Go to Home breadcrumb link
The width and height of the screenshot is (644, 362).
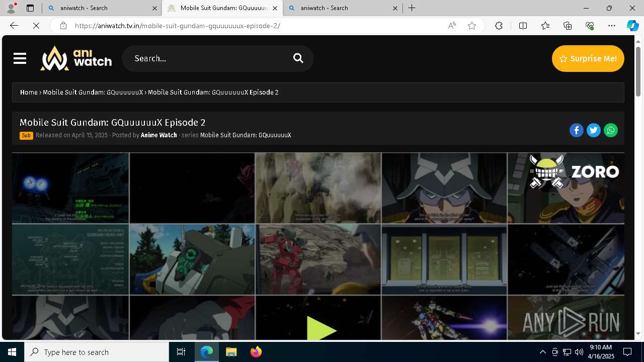click(x=29, y=93)
